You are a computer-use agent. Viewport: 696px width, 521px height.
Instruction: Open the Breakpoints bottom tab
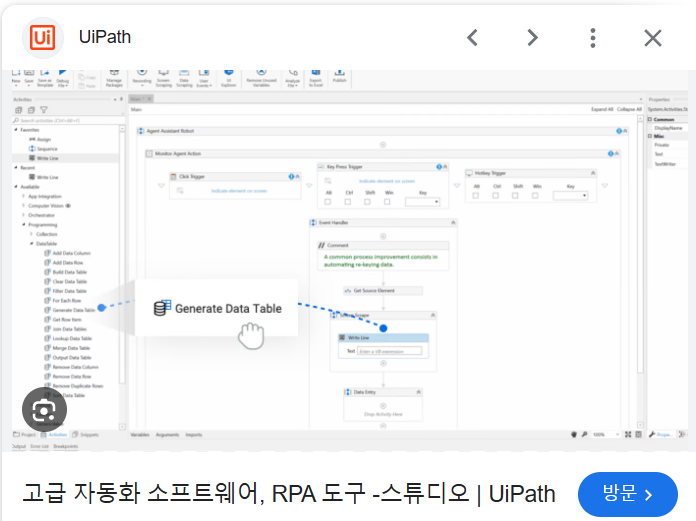tap(66, 446)
